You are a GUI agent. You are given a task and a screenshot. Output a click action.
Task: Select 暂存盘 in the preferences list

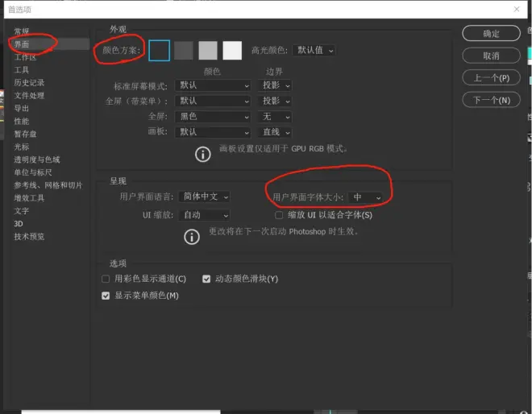[x=26, y=134]
